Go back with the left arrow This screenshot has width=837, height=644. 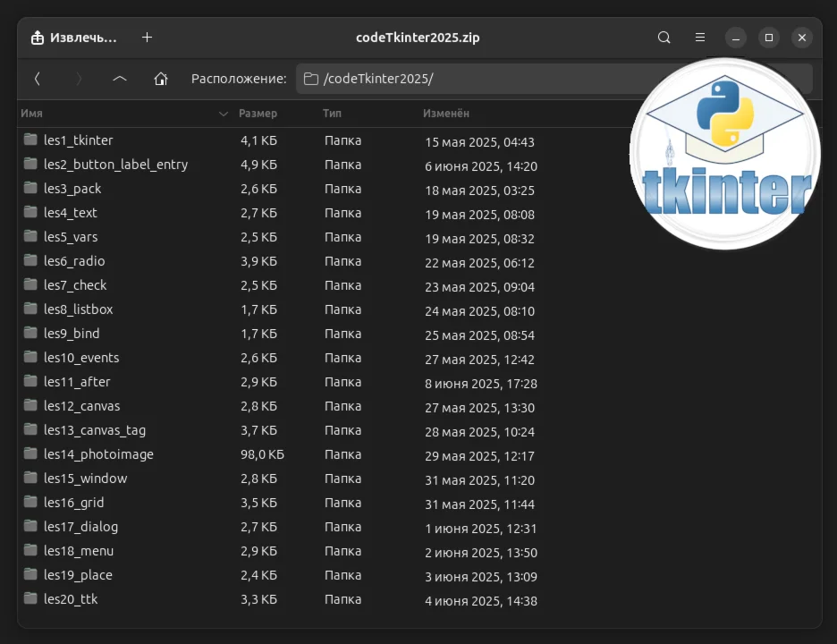[x=37, y=79]
